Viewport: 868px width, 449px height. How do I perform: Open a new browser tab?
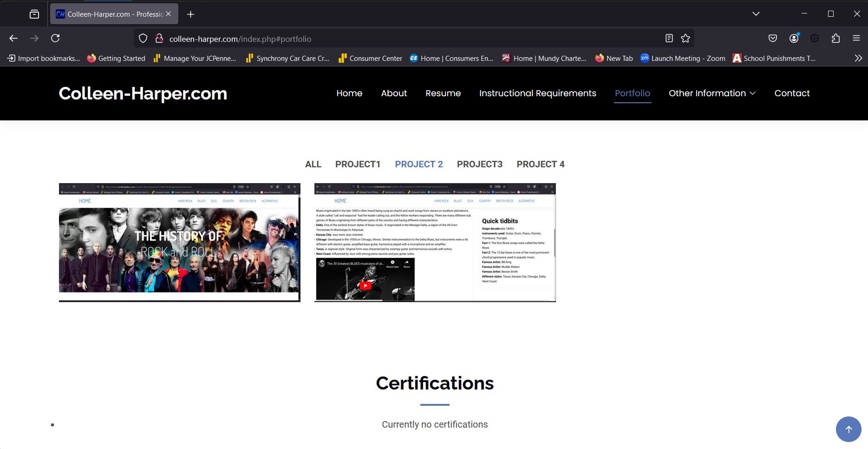pyautogui.click(x=190, y=14)
